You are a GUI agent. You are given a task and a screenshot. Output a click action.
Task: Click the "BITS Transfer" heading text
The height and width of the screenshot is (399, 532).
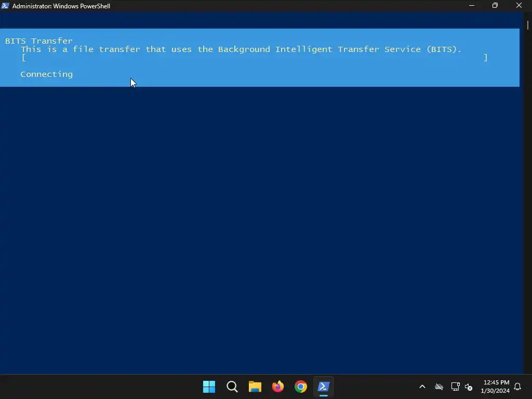[x=38, y=41]
